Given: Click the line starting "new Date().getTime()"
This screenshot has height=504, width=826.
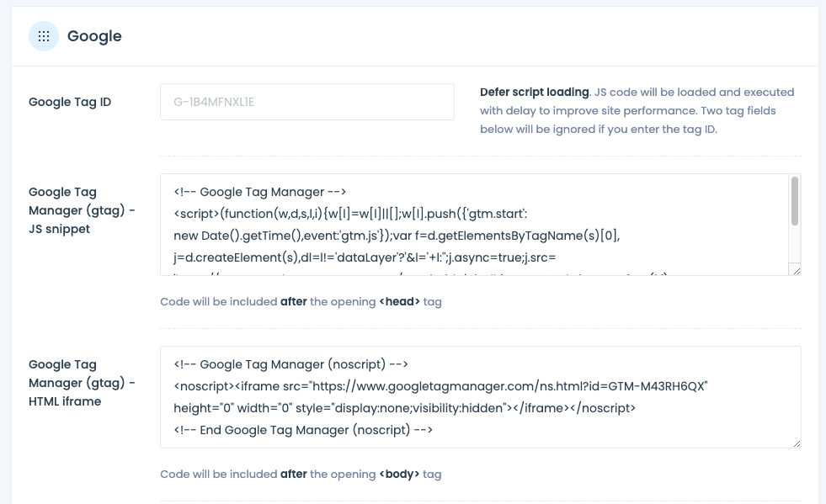Looking at the screenshot, I should tap(397, 236).
